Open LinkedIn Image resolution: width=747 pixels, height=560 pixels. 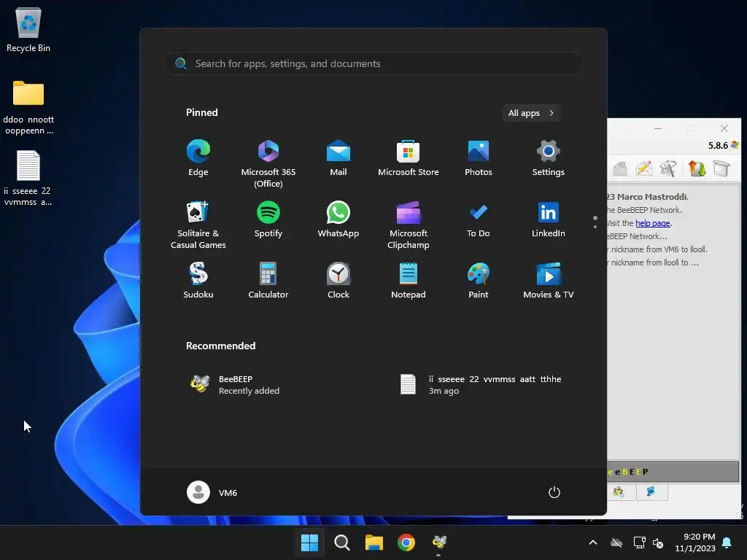pyautogui.click(x=549, y=220)
